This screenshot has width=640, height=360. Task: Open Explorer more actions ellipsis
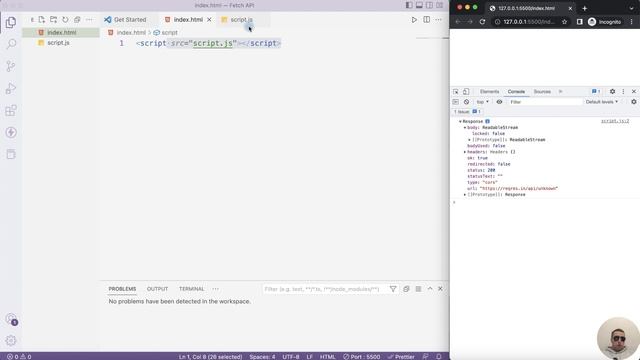(x=89, y=20)
